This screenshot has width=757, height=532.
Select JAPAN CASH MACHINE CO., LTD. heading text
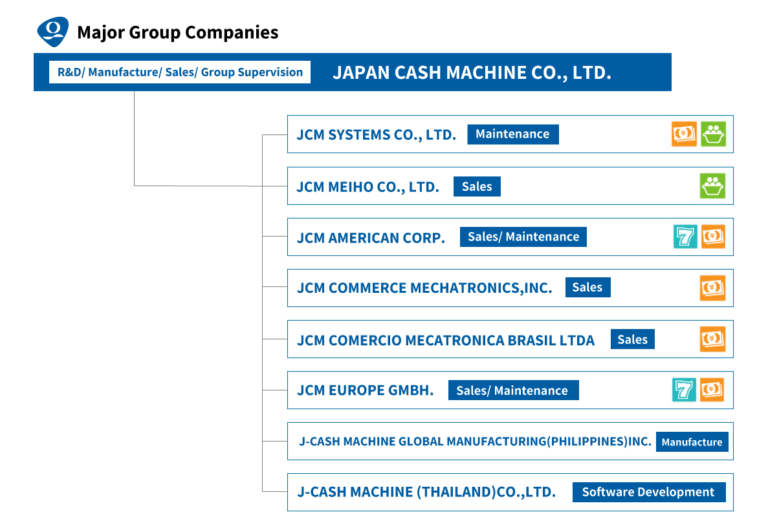pos(472,72)
